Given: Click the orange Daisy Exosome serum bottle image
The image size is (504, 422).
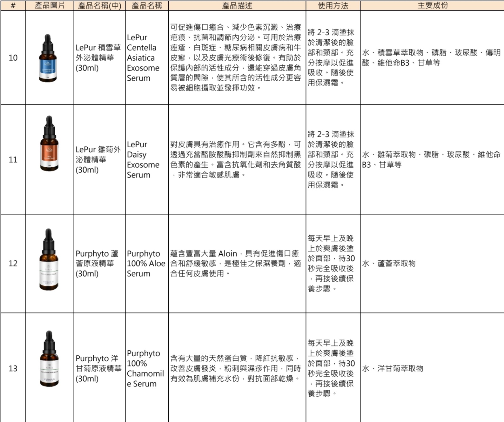Looking at the screenshot, I should [x=49, y=144].
